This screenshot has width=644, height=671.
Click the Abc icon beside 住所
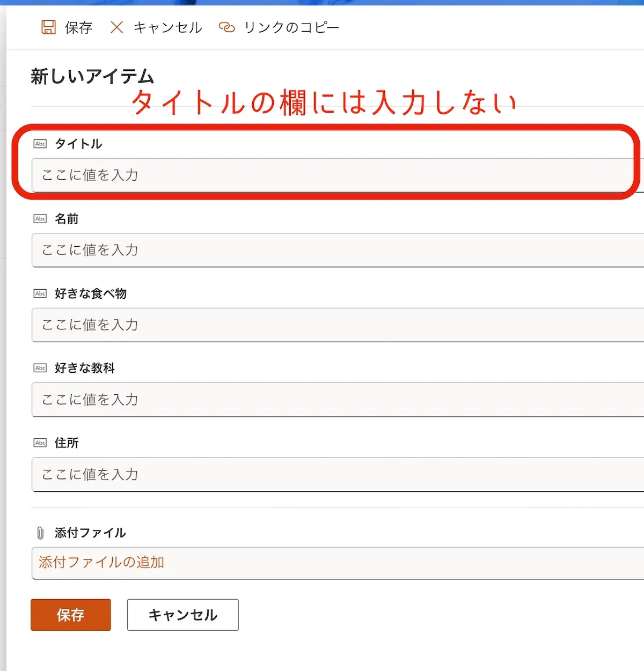40,443
